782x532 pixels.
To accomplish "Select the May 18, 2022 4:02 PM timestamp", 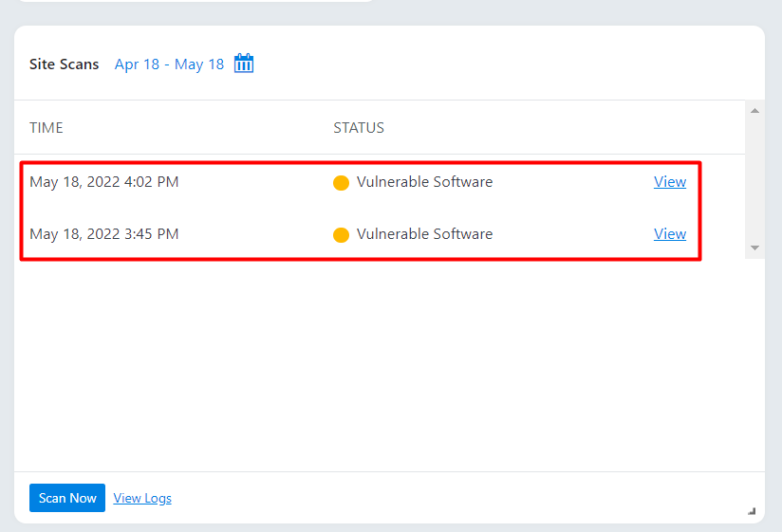I will click(x=103, y=182).
